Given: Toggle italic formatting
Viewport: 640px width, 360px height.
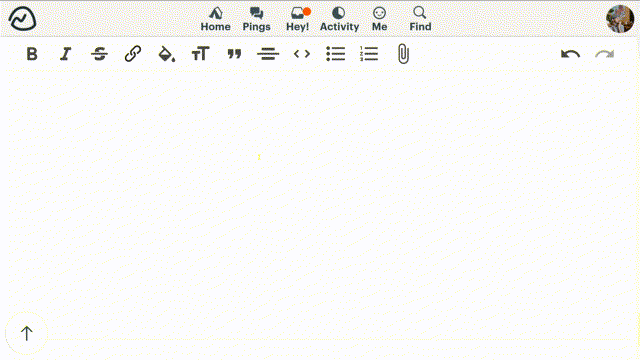Looking at the screenshot, I should coord(65,54).
